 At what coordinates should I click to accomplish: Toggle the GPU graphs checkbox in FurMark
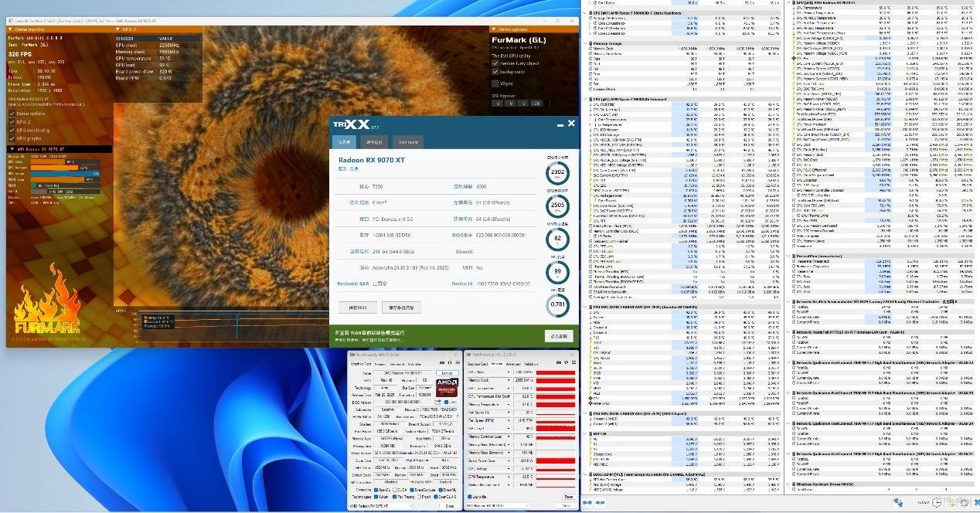tap(12, 138)
